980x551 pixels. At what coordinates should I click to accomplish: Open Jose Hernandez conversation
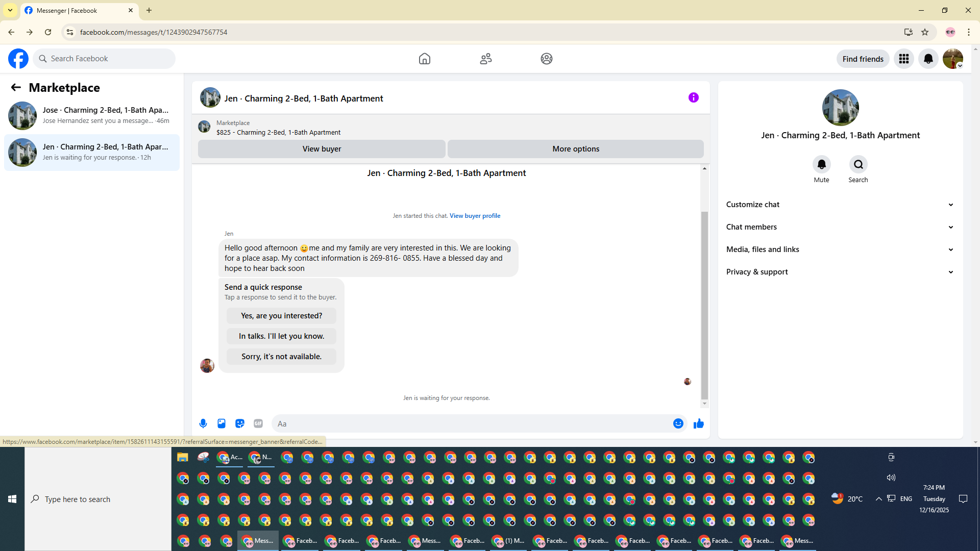92,115
